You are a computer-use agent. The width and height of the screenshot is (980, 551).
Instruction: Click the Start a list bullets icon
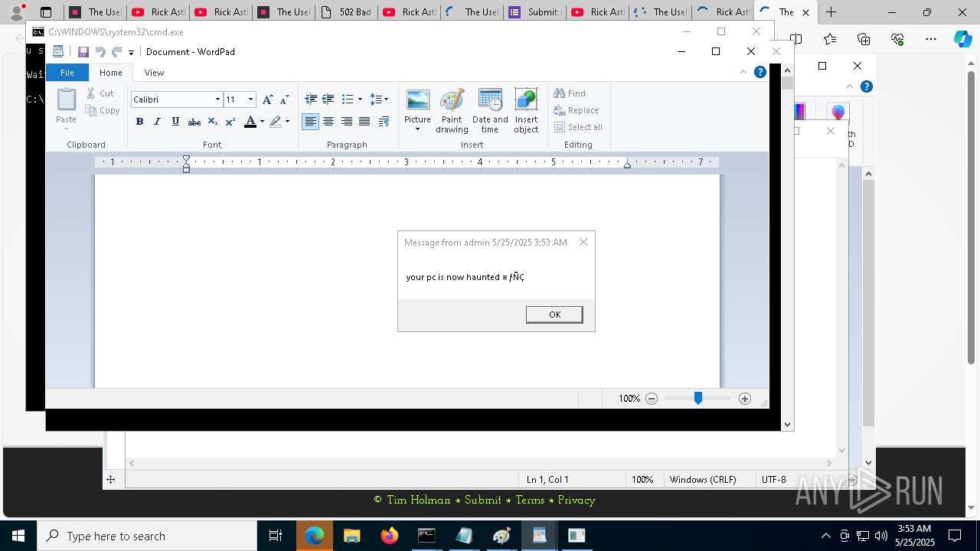point(348,99)
